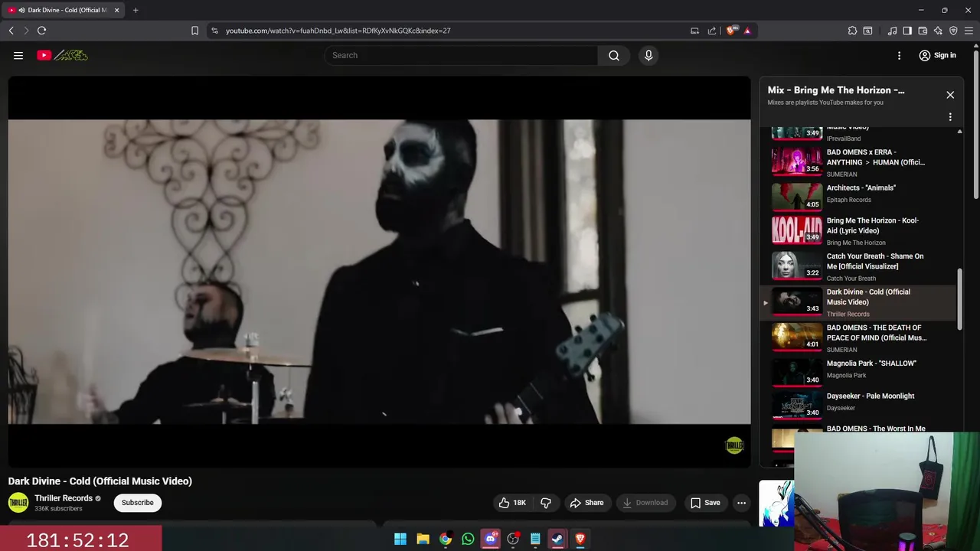Open Mix playlist three-dot options
The height and width of the screenshot is (551, 980).
click(x=950, y=117)
